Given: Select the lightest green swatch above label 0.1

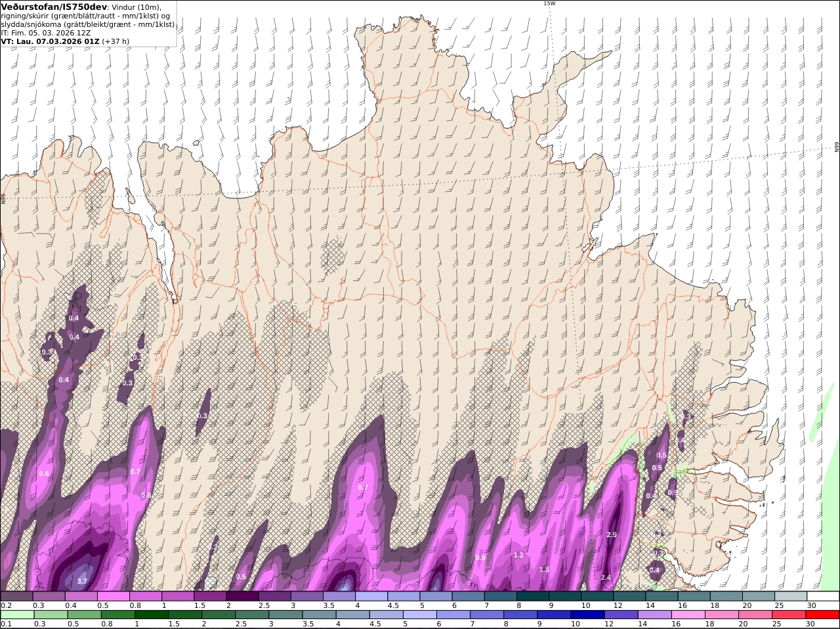Looking at the screenshot, I should [x=16, y=615].
